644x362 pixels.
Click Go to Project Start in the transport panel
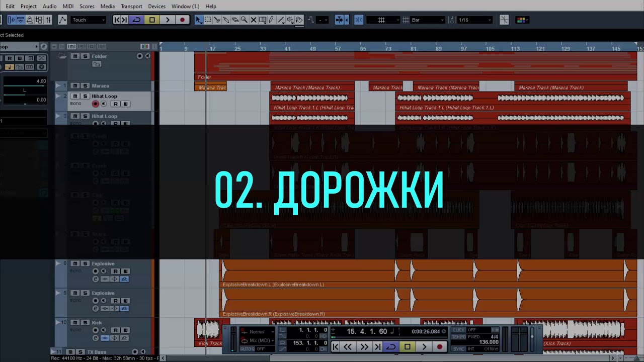click(x=336, y=347)
